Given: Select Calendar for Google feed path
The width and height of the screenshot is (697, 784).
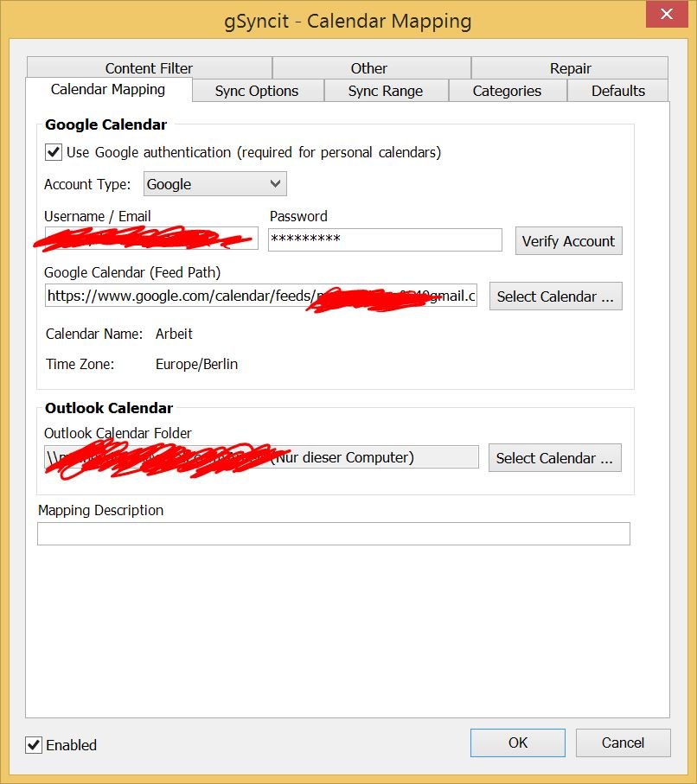Looking at the screenshot, I should click(x=556, y=296).
